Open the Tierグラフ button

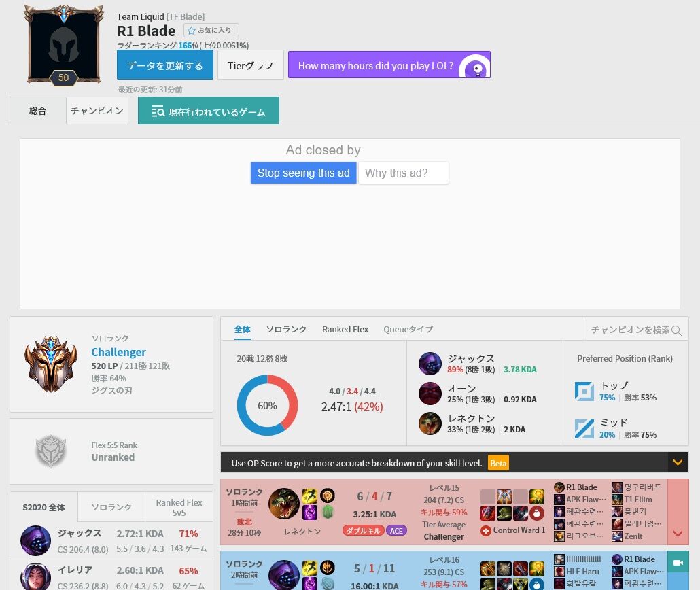pos(251,65)
